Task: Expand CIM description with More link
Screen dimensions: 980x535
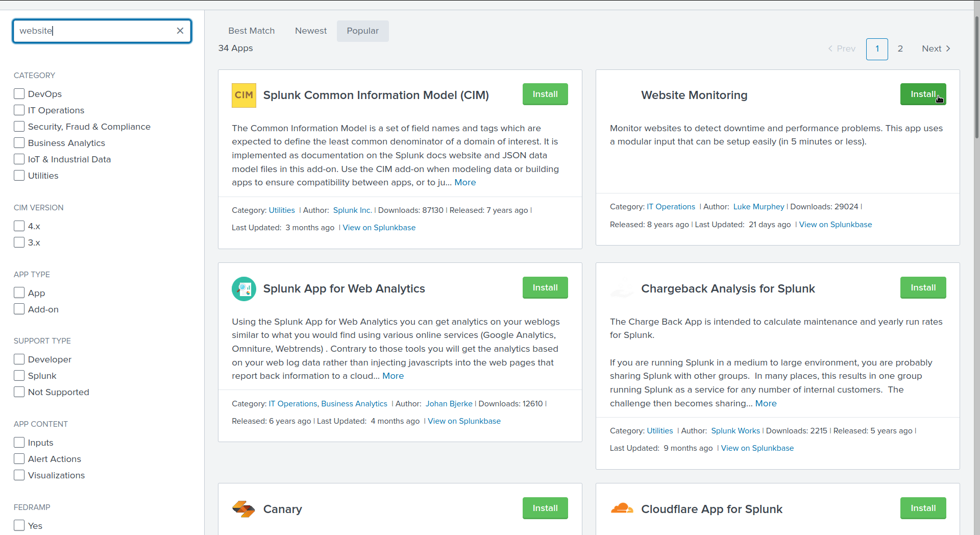Action: 465,183
